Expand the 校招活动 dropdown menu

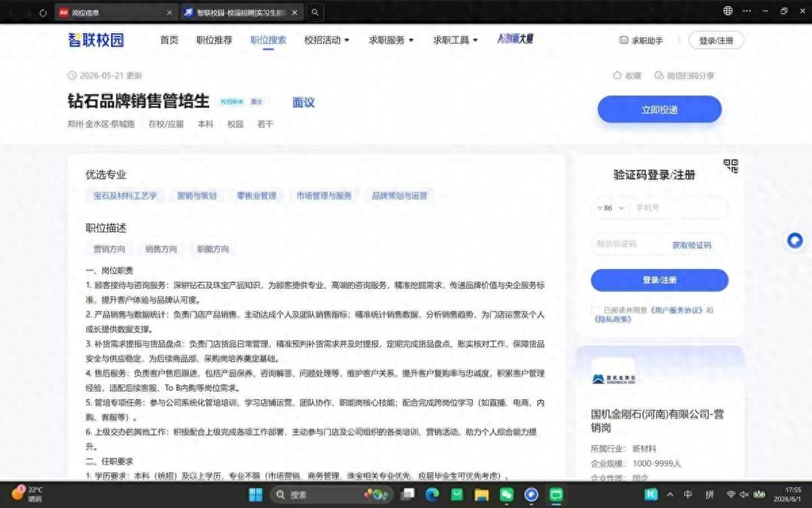click(x=327, y=40)
